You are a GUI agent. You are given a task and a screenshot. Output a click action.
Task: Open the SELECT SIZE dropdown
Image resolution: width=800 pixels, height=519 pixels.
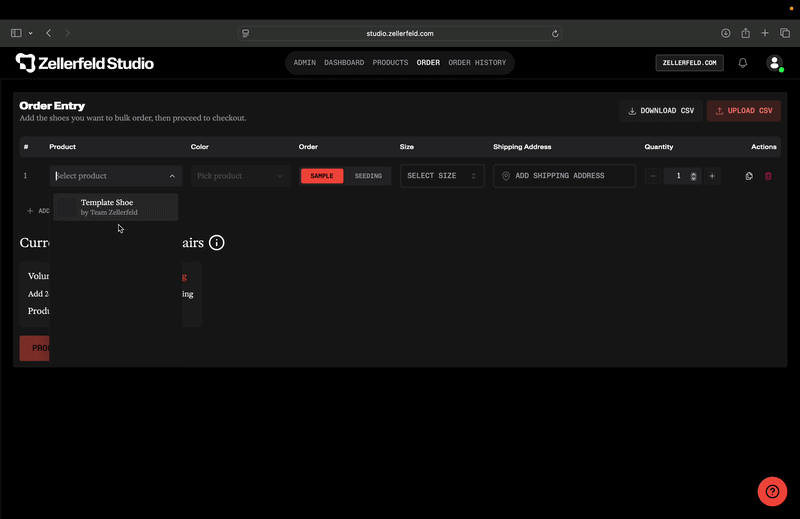click(x=442, y=176)
